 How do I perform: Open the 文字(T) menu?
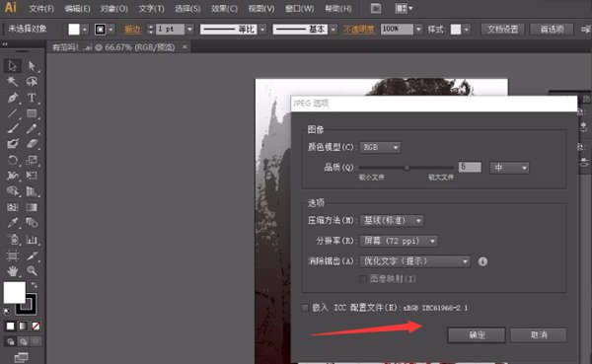pyautogui.click(x=151, y=8)
